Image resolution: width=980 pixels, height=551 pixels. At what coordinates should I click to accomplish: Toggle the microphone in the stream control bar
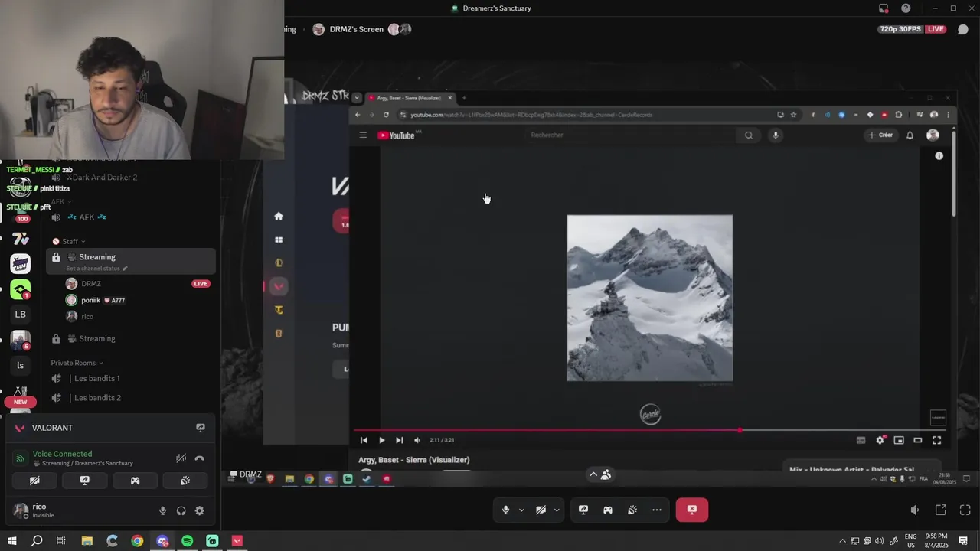tap(505, 510)
